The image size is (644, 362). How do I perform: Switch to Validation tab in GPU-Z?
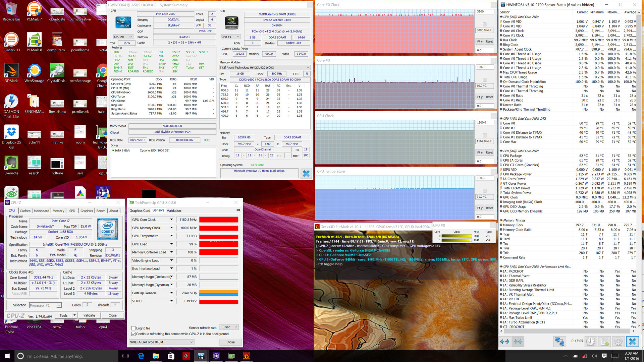(x=174, y=210)
